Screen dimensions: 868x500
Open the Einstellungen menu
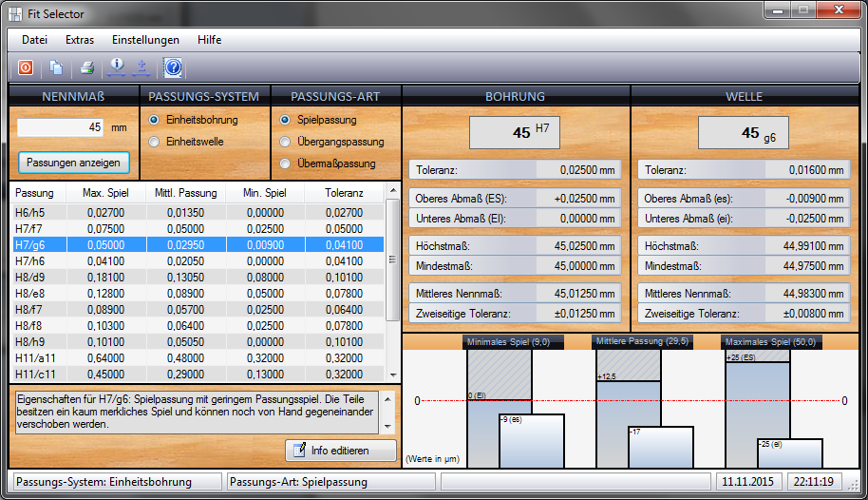tap(145, 40)
